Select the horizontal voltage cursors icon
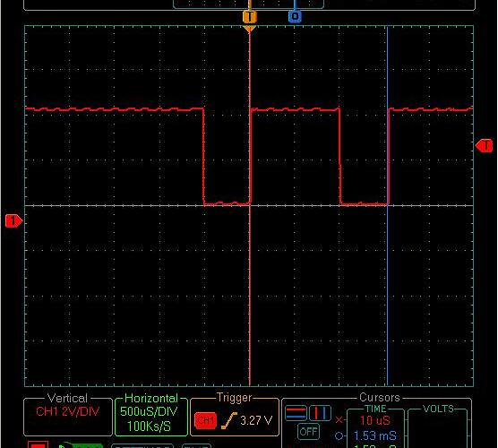Image resolution: width=498 pixels, height=448 pixels. point(296,413)
